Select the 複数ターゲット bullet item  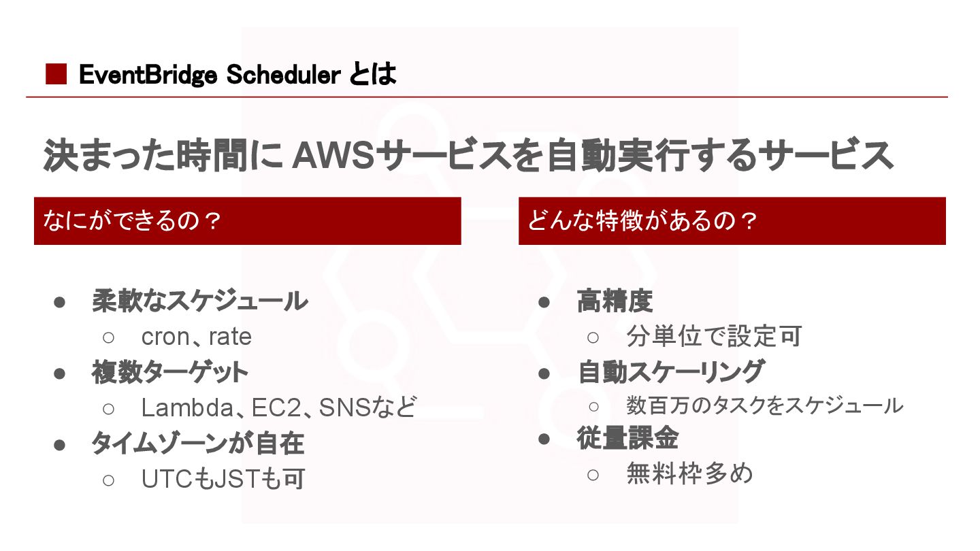point(170,372)
